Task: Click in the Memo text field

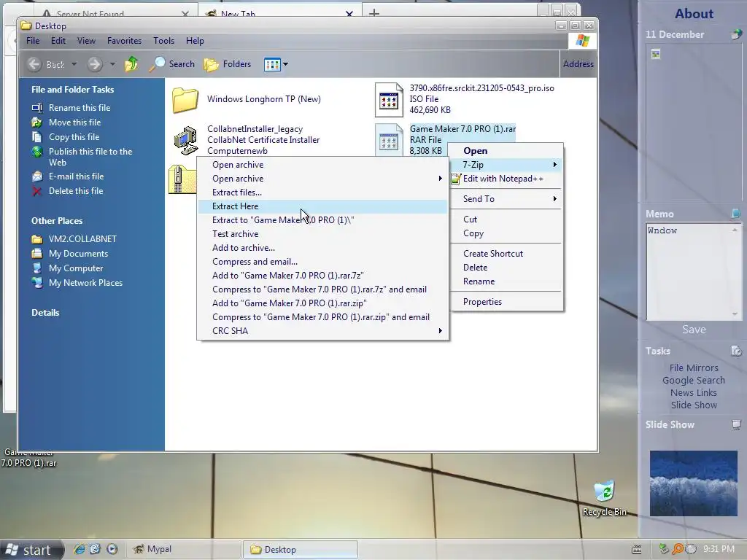Action: click(689, 273)
